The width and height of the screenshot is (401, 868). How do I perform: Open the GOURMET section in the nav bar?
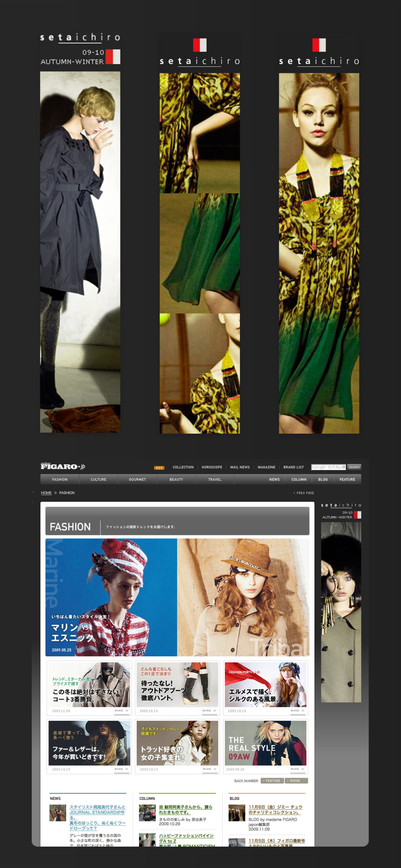tap(137, 479)
